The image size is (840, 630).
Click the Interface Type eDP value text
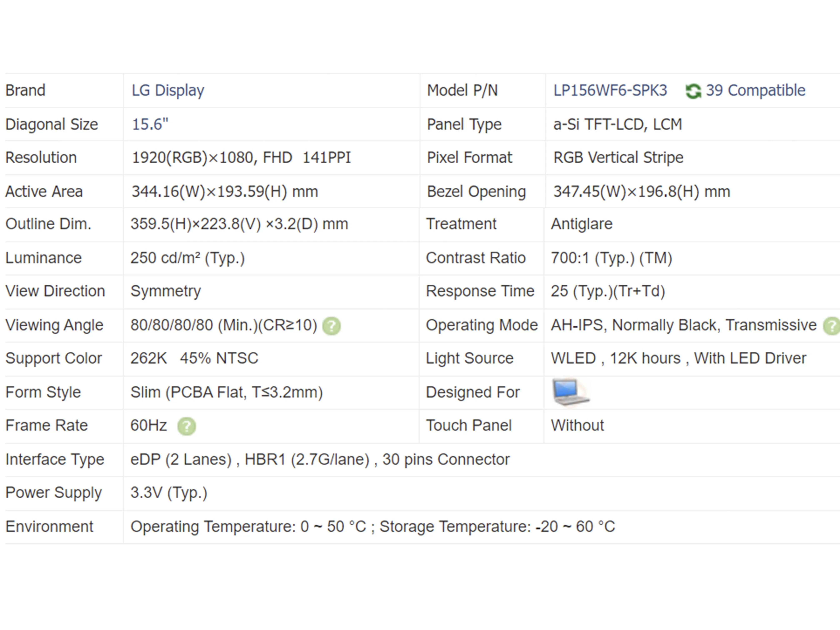point(320,460)
